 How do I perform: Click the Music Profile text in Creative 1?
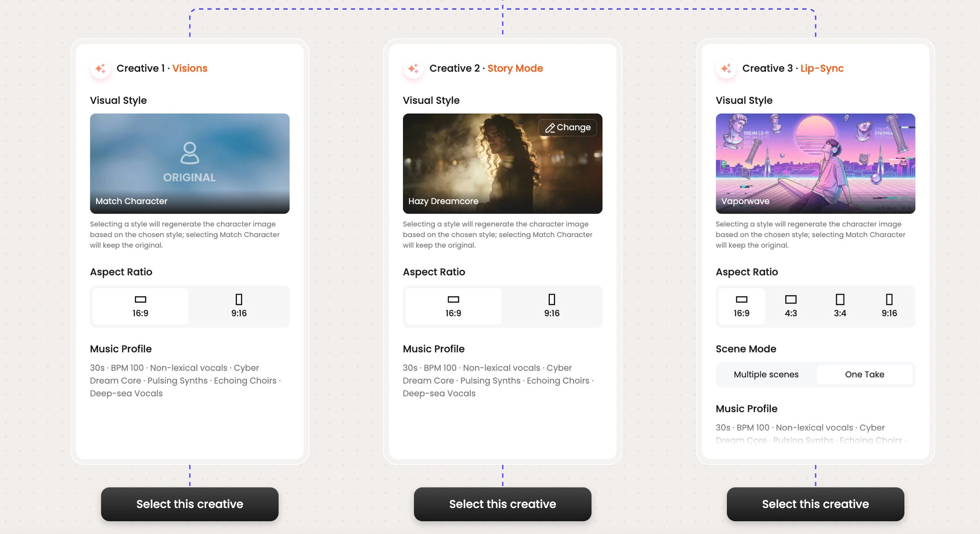(185, 381)
